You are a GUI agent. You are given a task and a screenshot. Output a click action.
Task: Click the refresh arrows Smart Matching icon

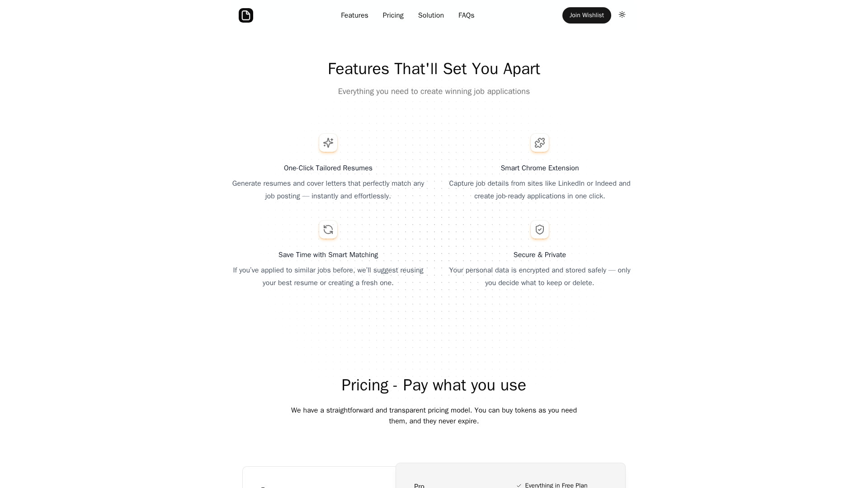(328, 230)
